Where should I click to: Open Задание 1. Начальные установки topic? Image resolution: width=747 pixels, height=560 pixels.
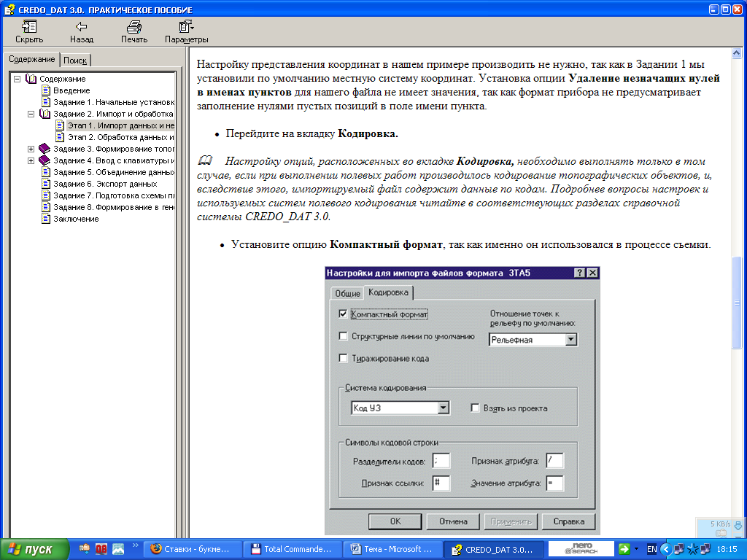tap(113, 102)
